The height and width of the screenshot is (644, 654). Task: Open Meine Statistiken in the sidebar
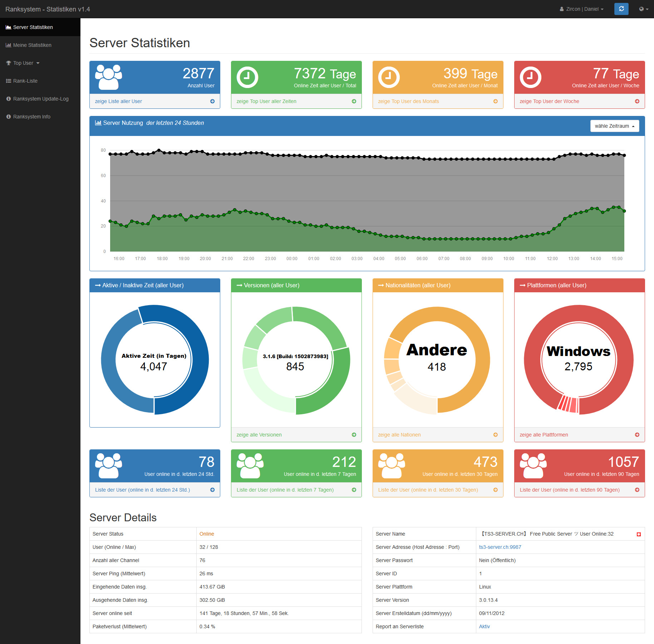tap(32, 45)
